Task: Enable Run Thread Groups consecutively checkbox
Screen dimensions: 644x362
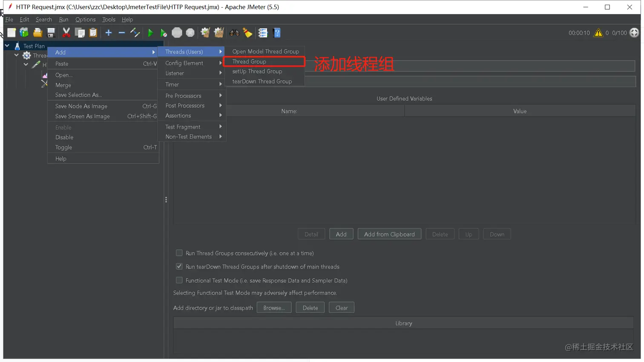Action: click(179, 253)
